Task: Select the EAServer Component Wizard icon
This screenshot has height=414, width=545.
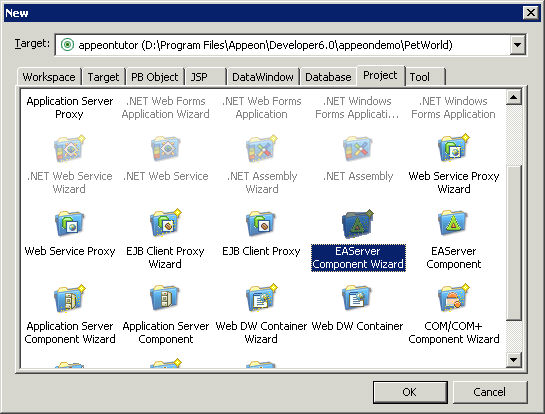Action: tap(357, 223)
